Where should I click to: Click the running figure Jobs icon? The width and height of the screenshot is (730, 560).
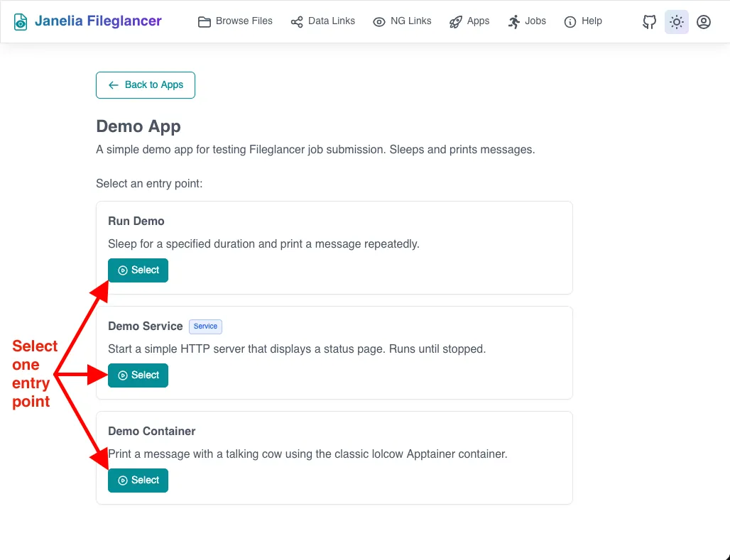click(514, 22)
